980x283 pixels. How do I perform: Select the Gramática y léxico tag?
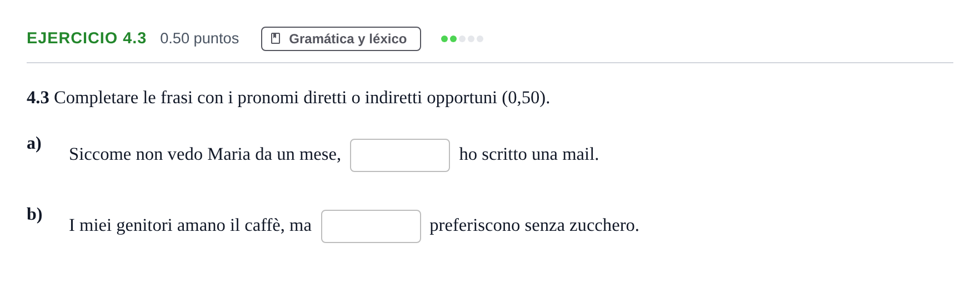pyautogui.click(x=341, y=39)
